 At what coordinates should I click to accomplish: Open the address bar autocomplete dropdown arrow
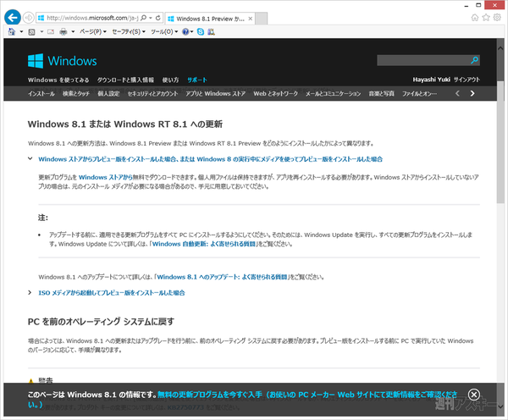point(151,18)
